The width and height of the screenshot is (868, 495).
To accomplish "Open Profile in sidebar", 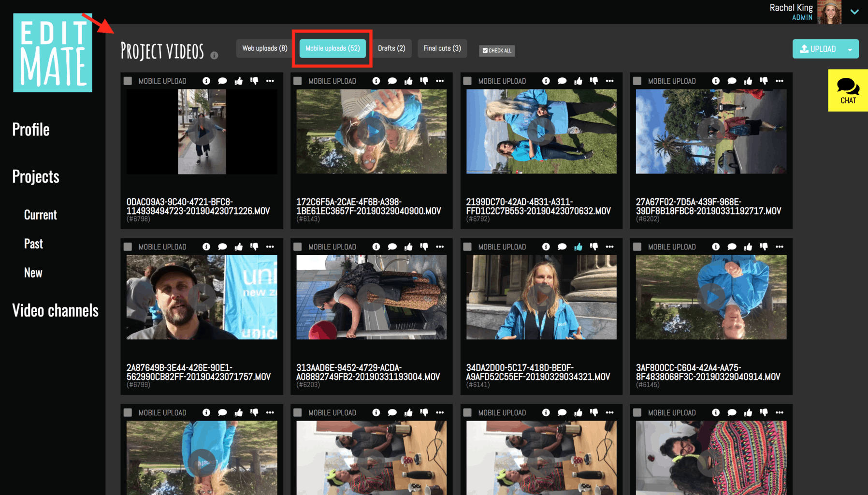I will (x=31, y=130).
